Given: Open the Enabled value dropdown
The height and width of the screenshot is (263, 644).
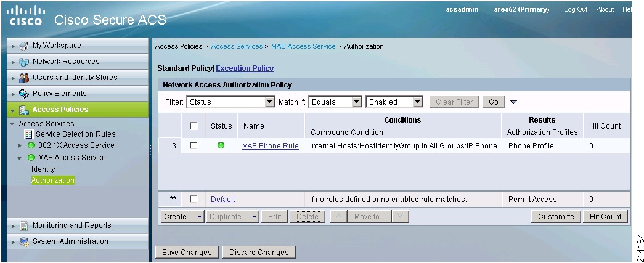Looking at the screenshot, I should click(x=418, y=102).
